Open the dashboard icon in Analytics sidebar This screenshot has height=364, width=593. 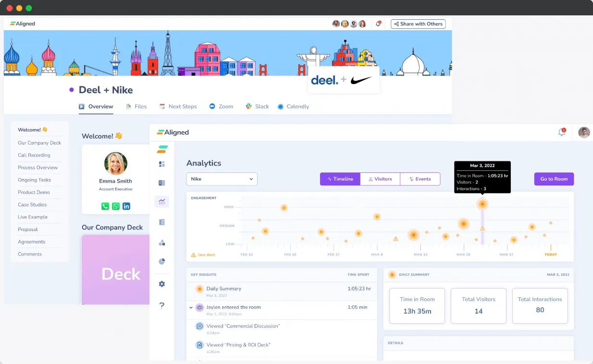pyautogui.click(x=162, y=164)
